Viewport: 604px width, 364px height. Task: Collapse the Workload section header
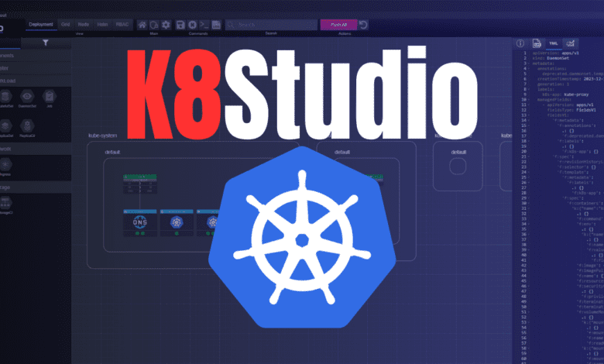coord(36,81)
